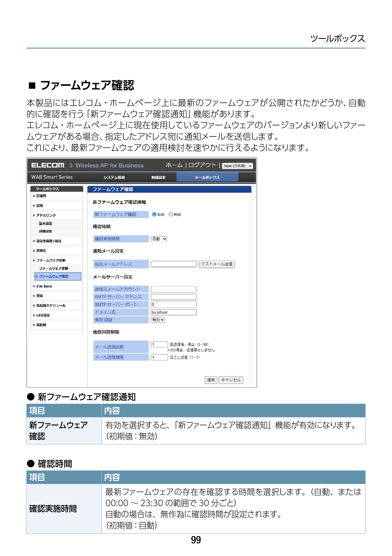The width and height of the screenshot is (392, 556).
Task: Click the 宛先メールアドレス input field
Action: tap(173, 264)
